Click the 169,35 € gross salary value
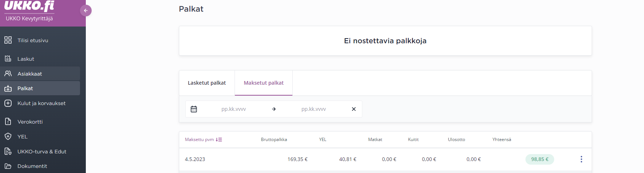The height and width of the screenshot is (173, 644). [297, 159]
